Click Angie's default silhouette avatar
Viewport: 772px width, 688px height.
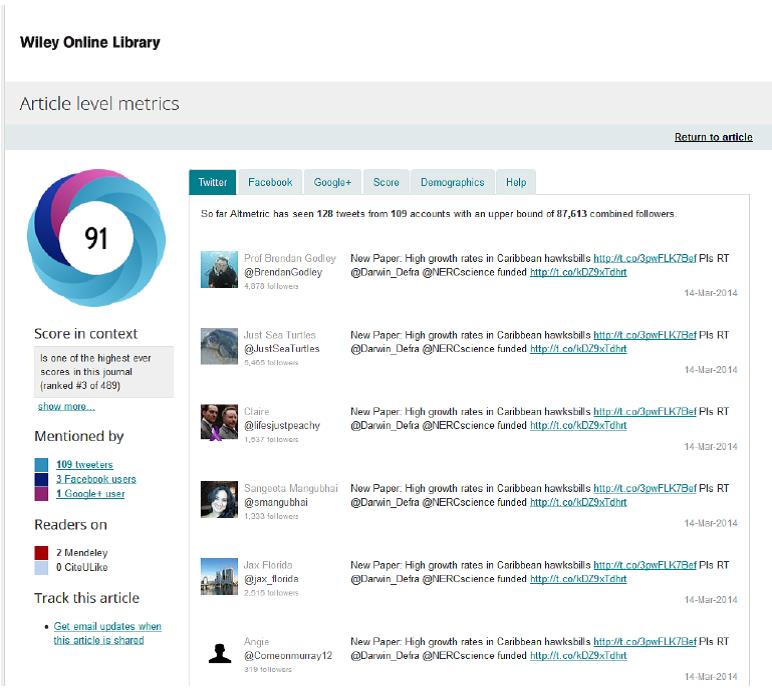[x=219, y=653]
